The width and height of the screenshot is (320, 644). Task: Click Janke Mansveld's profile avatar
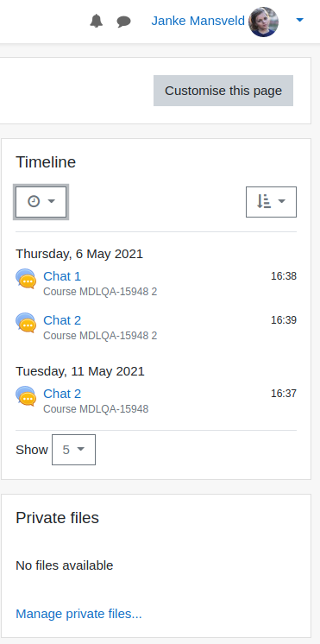tap(263, 22)
